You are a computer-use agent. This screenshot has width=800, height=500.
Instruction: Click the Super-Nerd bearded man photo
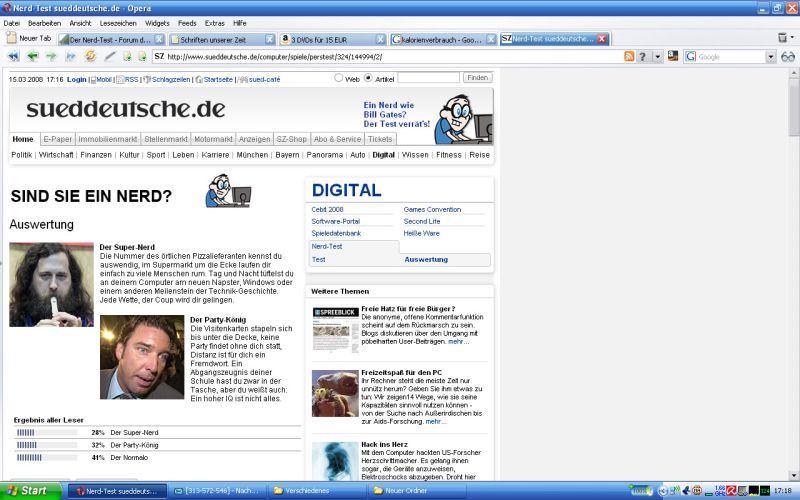pos(52,284)
